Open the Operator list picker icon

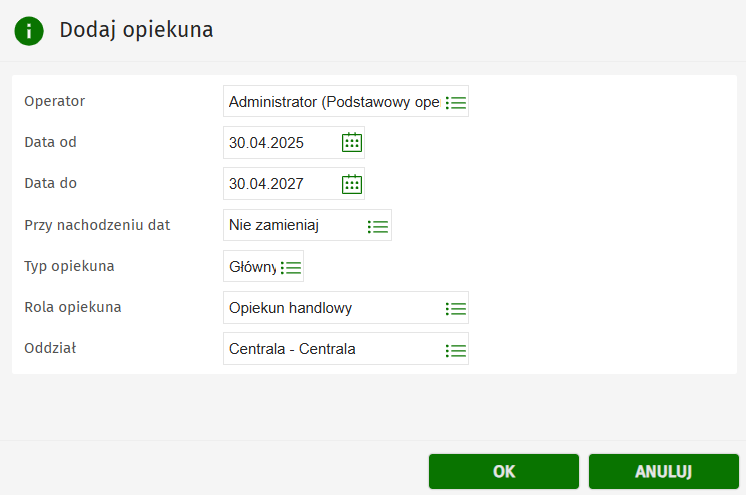456,102
